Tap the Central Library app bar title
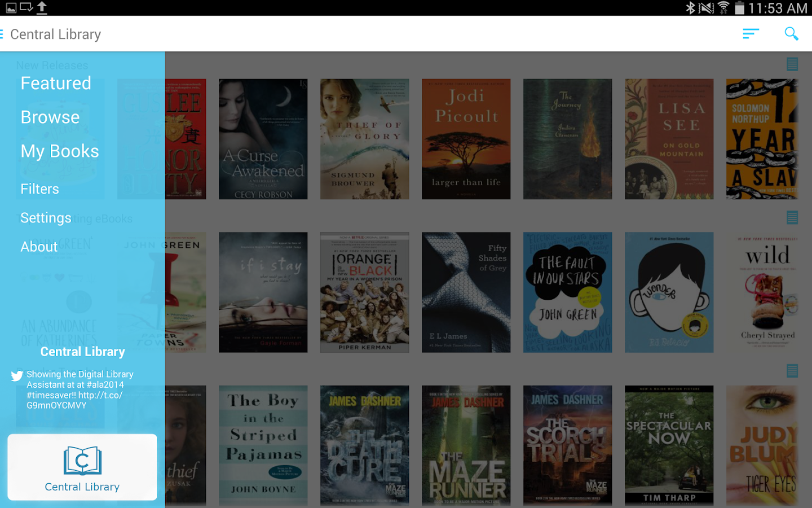The image size is (812, 508). pyautogui.click(x=56, y=34)
